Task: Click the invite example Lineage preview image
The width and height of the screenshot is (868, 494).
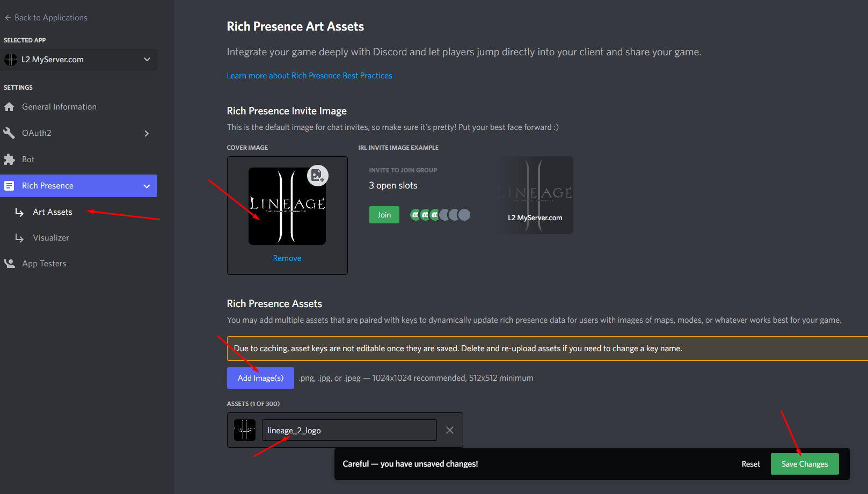Action: (x=536, y=195)
